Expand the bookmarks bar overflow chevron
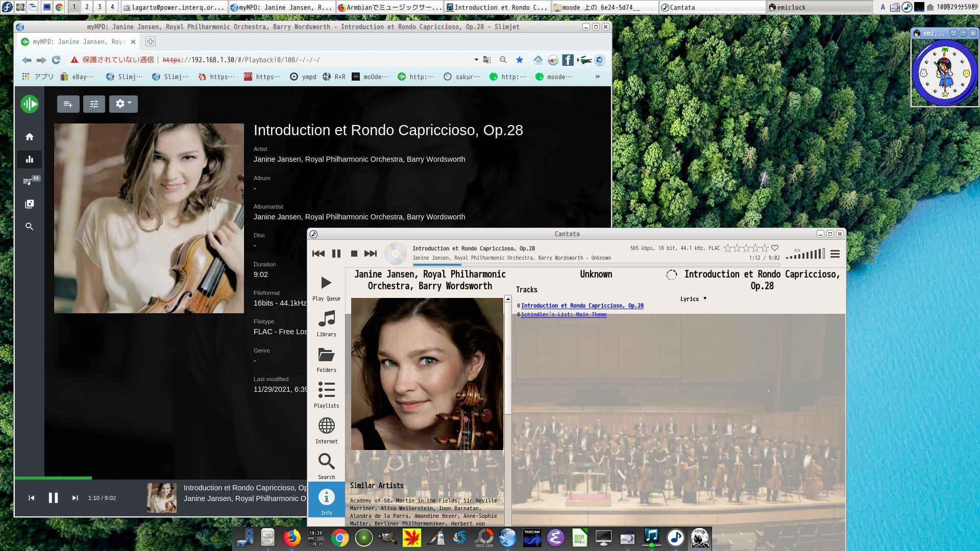The height and width of the screenshot is (551, 980). tap(597, 77)
